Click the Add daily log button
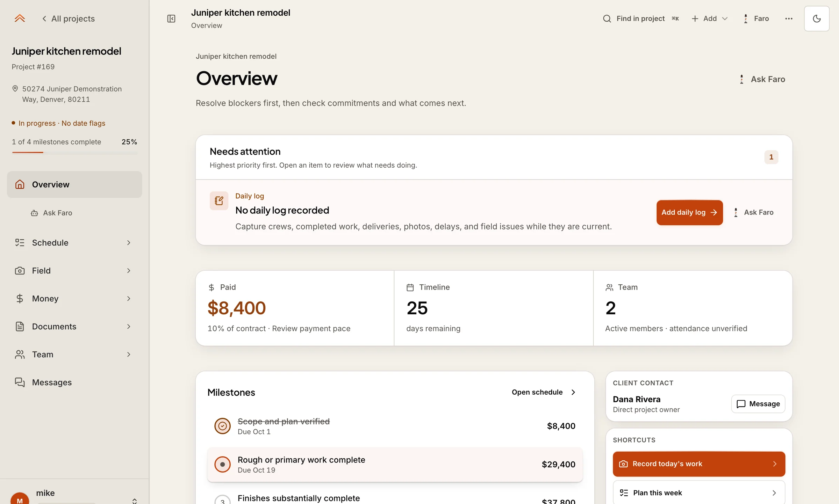Screen dimensions: 839x504 689,212
